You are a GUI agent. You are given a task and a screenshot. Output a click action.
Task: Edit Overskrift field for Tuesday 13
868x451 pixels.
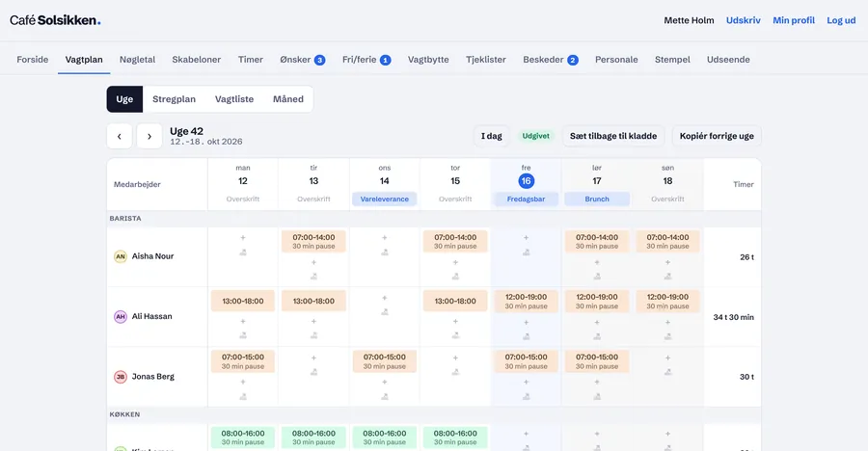[x=313, y=199]
